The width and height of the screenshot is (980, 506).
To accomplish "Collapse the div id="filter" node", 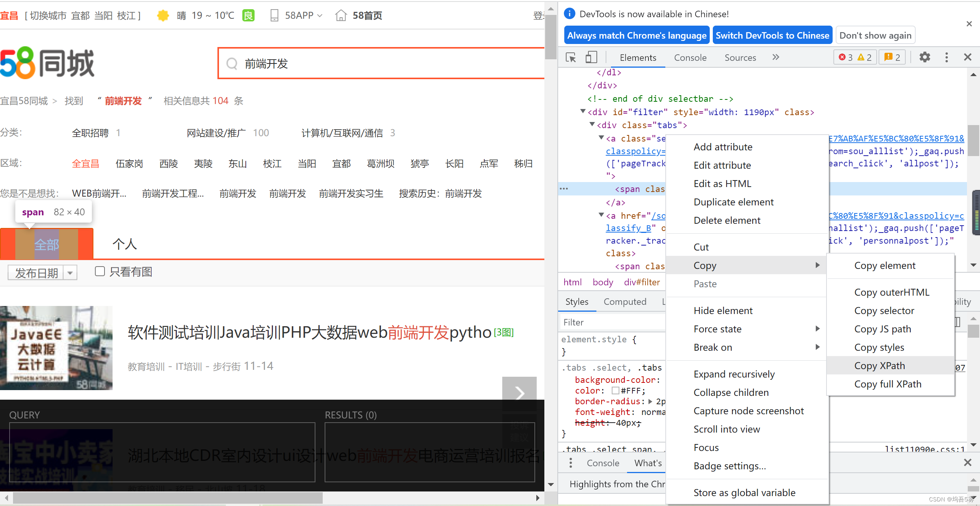I will [583, 112].
